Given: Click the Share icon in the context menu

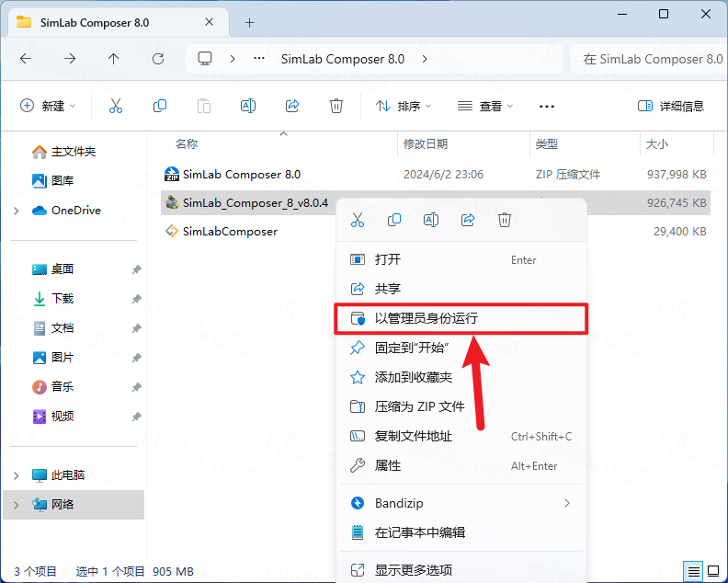Looking at the screenshot, I should [x=468, y=220].
